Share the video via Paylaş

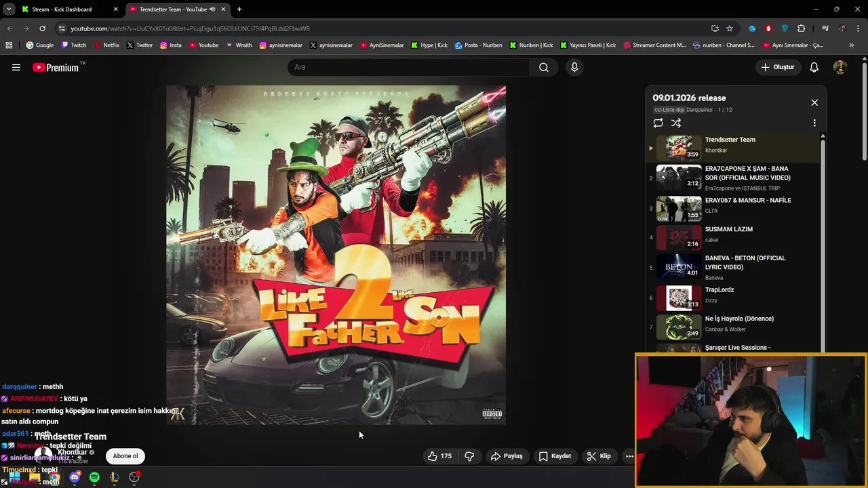(x=507, y=456)
